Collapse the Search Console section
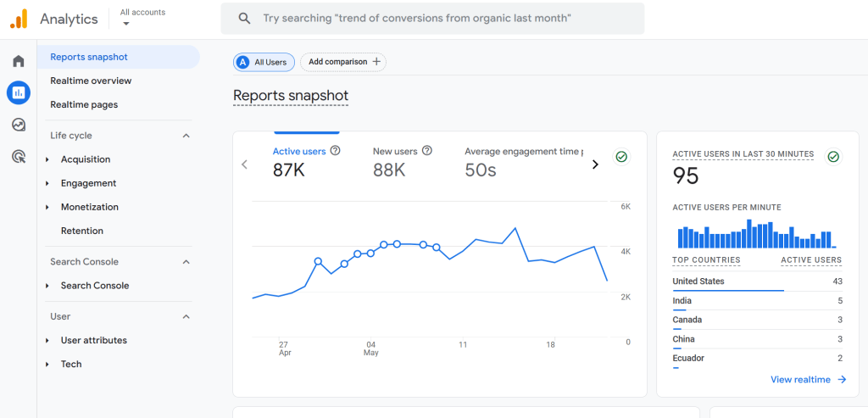Screen dimensions: 868x418 pos(186,262)
